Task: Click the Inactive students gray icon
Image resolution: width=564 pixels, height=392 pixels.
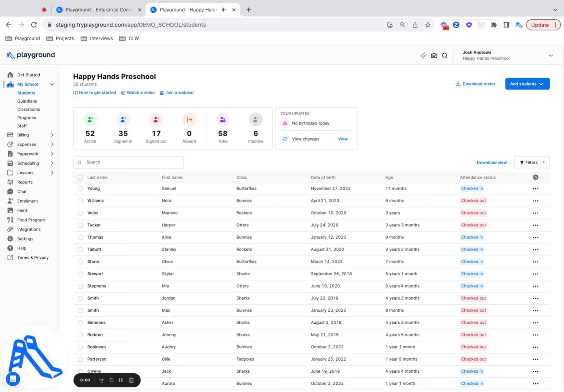Action: click(x=256, y=119)
